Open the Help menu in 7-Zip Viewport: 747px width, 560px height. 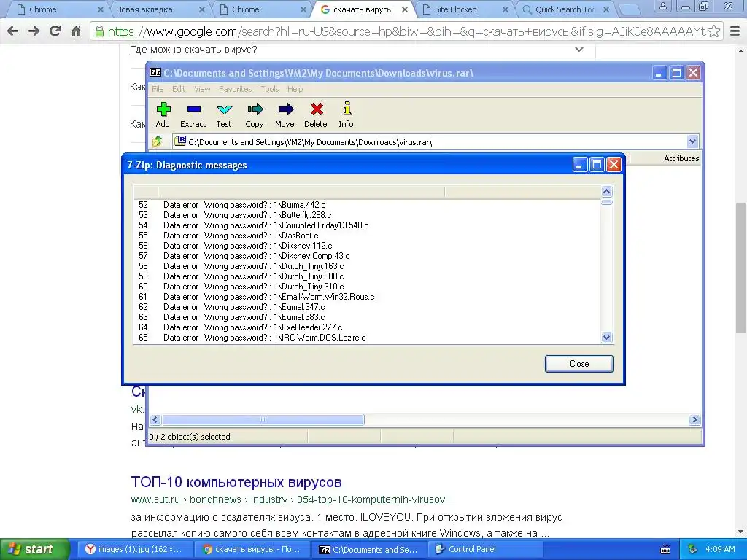pos(295,89)
